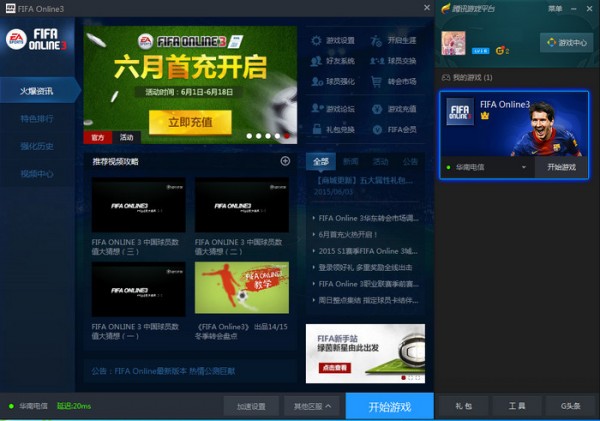
Task: Click the gold G coin icon
Action: (500, 51)
